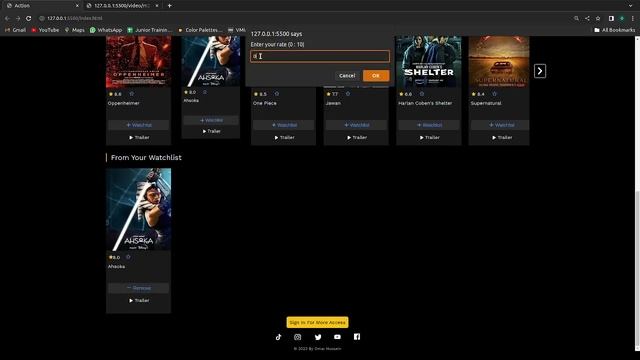Close the 127.0.0.1:5500/video tab
The width and height of the screenshot is (640, 360).
157,6
